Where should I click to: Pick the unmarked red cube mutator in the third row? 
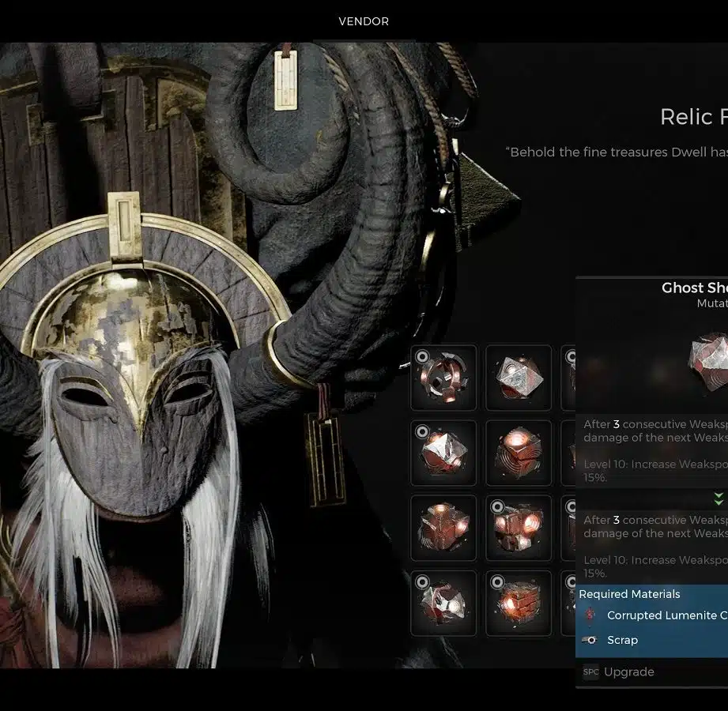point(443,528)
